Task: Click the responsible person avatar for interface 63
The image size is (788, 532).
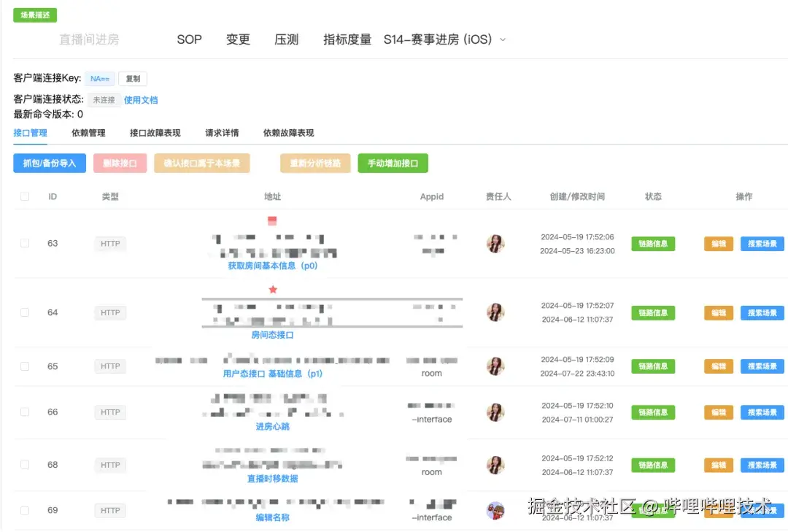Action: coord(495,243)
